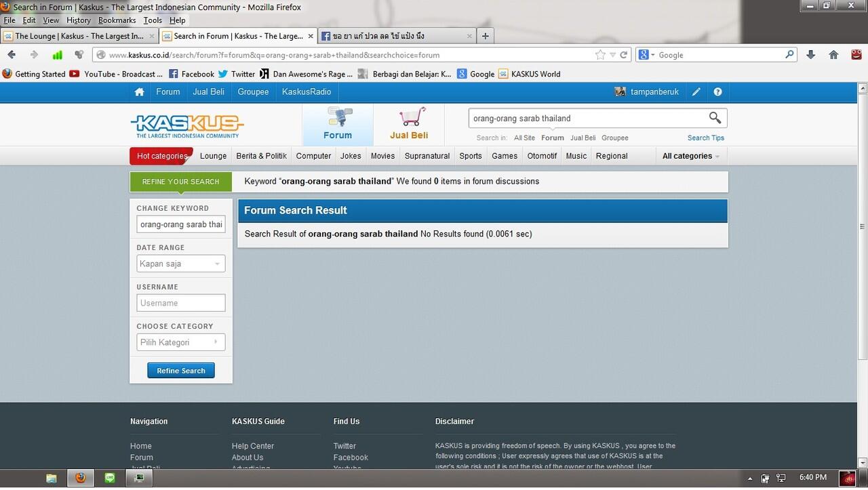Click the Firefox forward arrow
The height and width of the screenshot is (490, 868).
click(x=34, y=55)
